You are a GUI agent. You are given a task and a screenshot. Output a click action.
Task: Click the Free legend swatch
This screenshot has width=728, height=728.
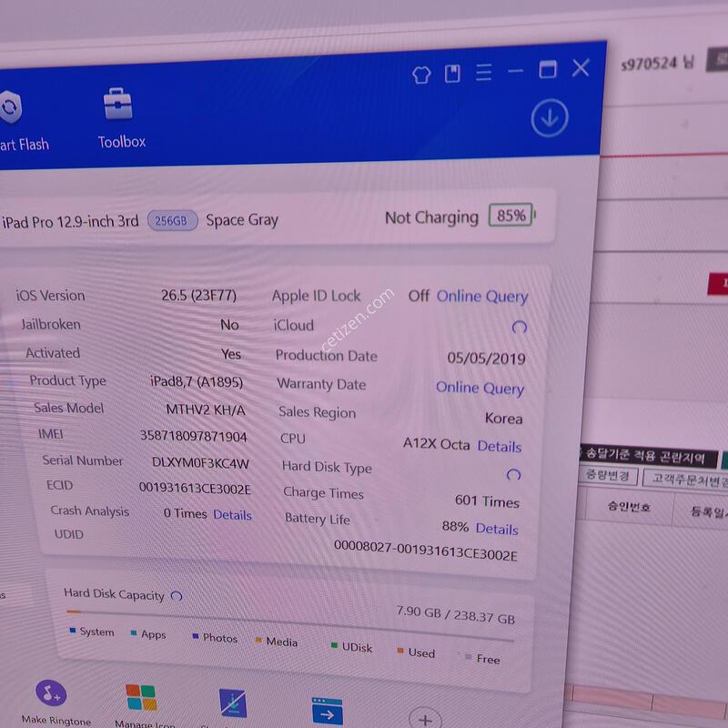pos(468,657)
